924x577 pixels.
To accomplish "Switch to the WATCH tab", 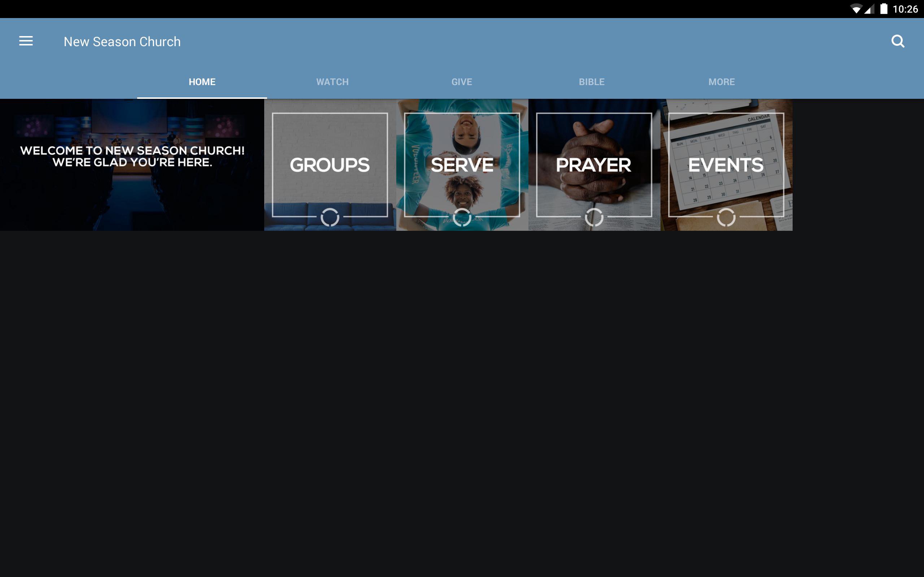I will [332, 82].
